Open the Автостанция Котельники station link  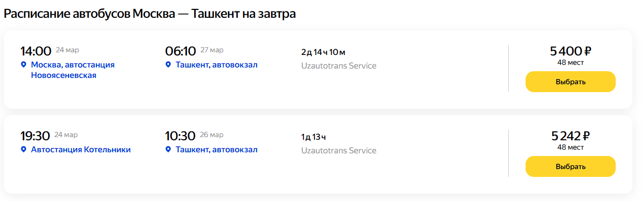coord(81,150)
